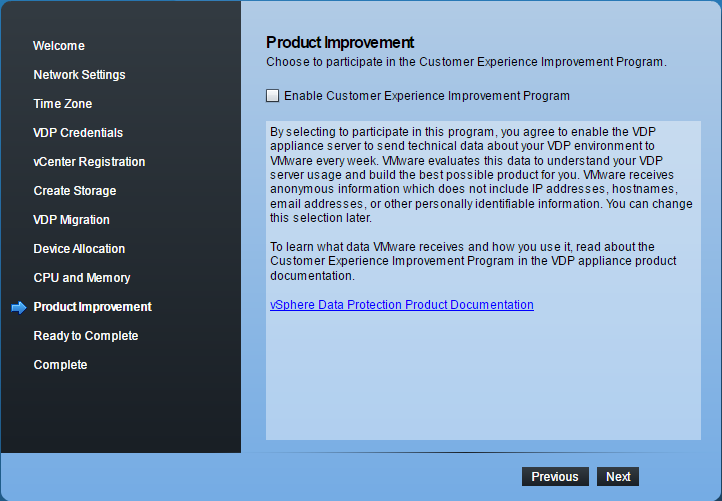Select the Welcome step in sidebar

[x=59, y=46]
